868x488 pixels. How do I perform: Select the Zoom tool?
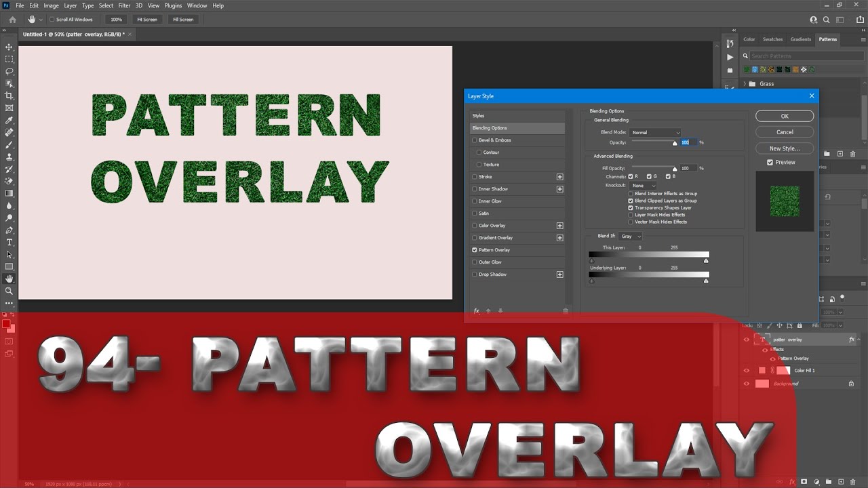tap(9, 291)
